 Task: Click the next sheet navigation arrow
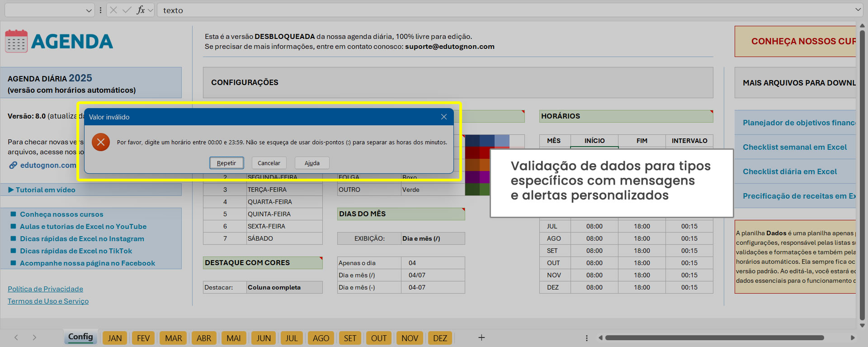tap(34, 337)
